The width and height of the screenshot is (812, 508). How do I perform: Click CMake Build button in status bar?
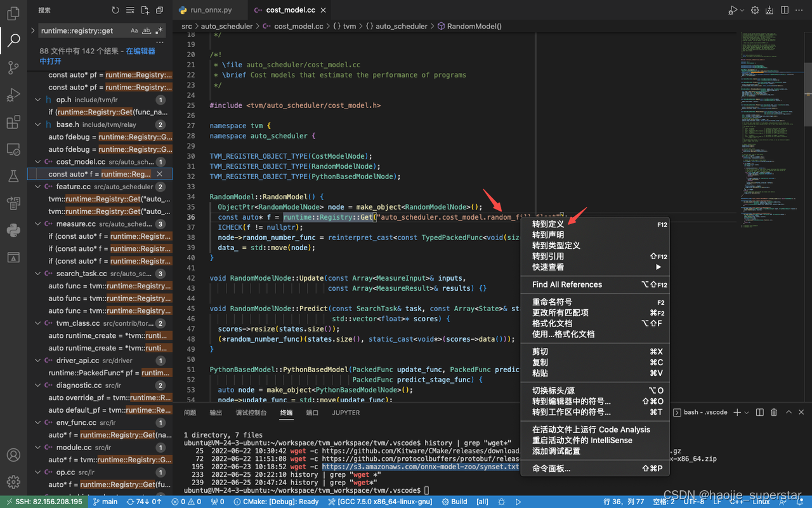click(x=454, y=502)
